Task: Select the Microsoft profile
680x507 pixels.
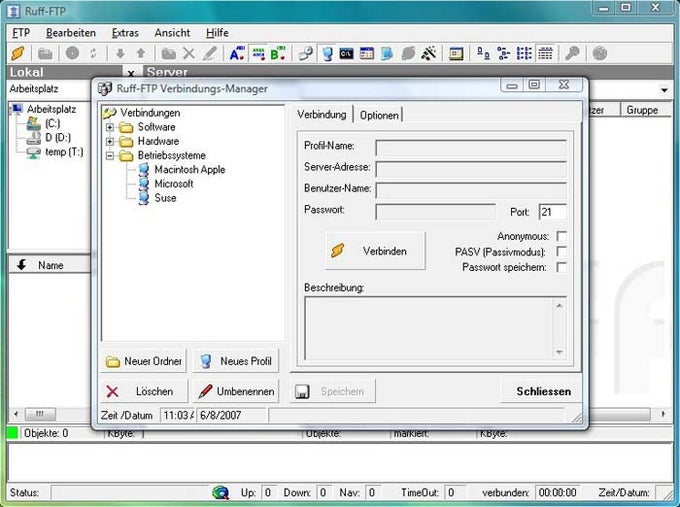Action: point(173,184)
